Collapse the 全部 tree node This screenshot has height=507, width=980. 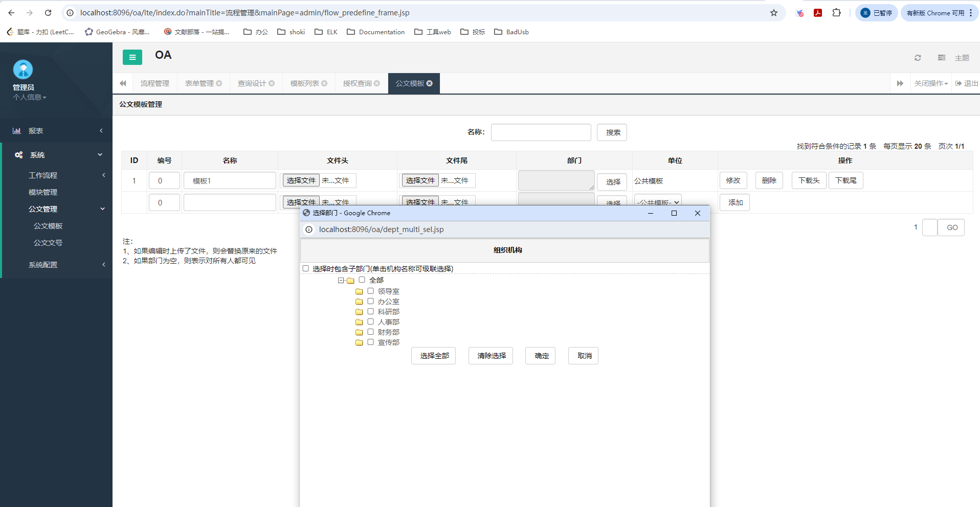(x=341, y=280)
